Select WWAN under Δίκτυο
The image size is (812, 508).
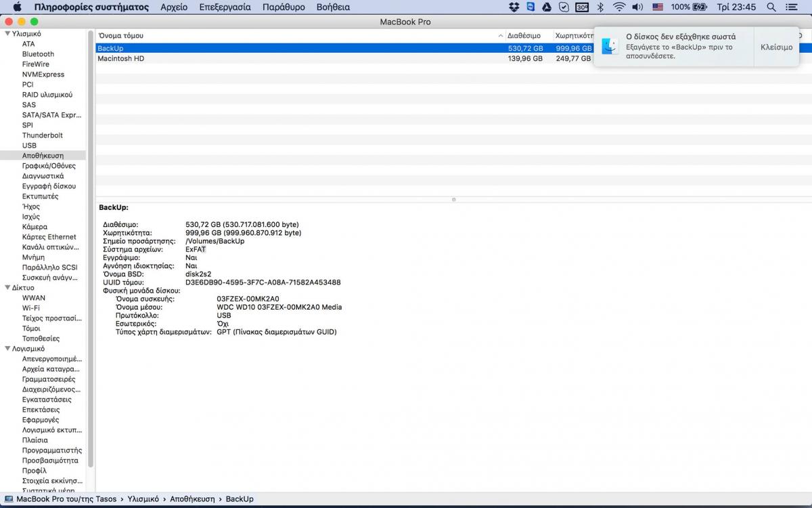coord(34,297)
